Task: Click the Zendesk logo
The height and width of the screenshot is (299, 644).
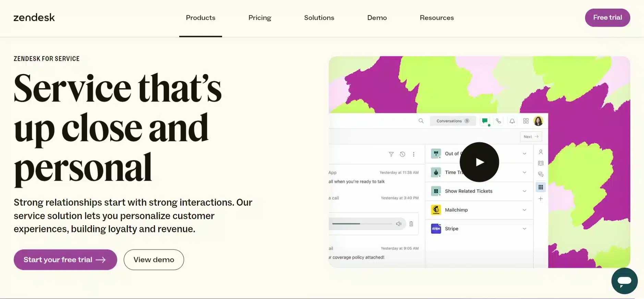Action: coord(34,17)
